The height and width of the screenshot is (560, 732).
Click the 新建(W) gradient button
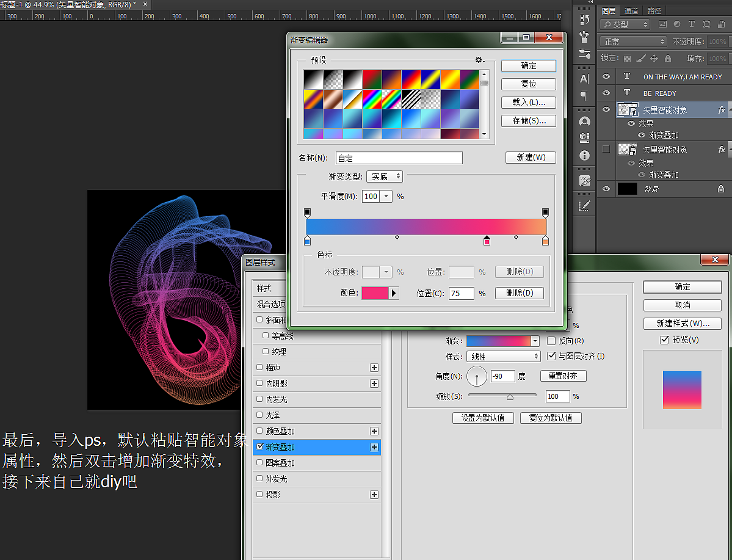tap(531, 158)
